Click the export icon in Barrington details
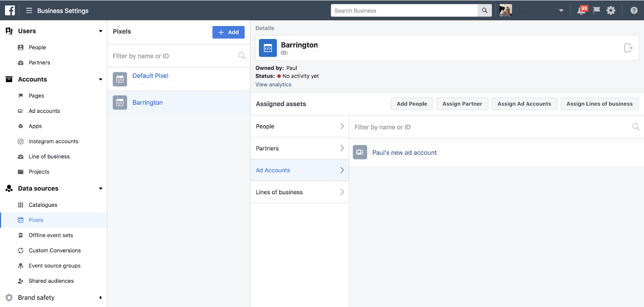644x307 pixels. (x=628, y=48)
